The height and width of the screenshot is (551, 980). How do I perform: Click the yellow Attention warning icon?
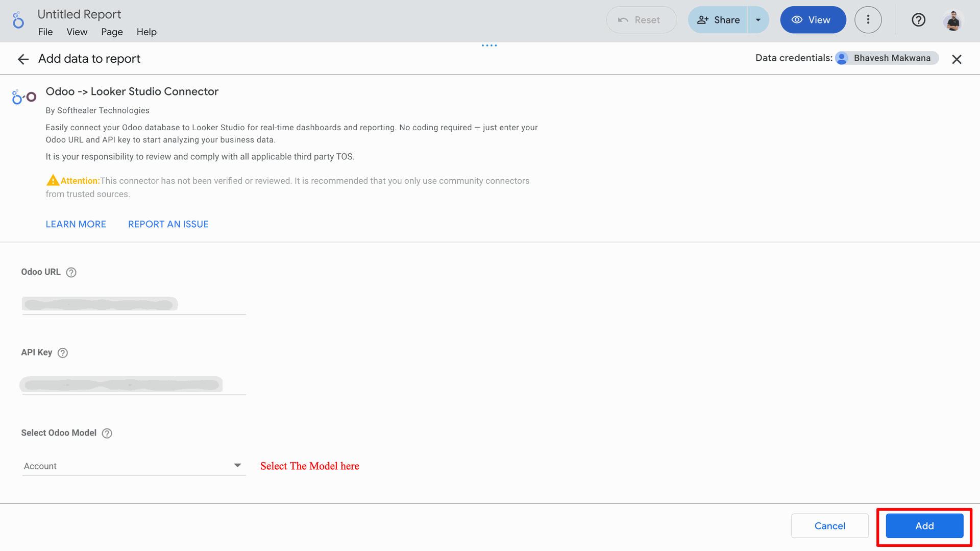coord(53,180)
